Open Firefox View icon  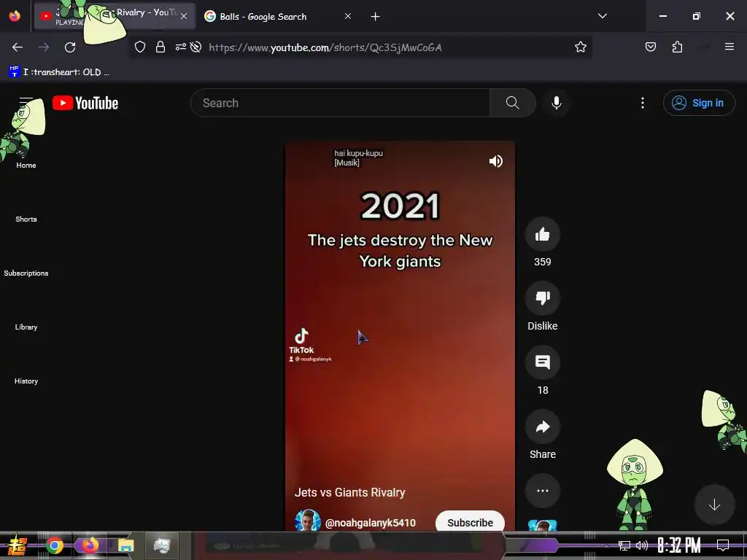coord(15,16)
